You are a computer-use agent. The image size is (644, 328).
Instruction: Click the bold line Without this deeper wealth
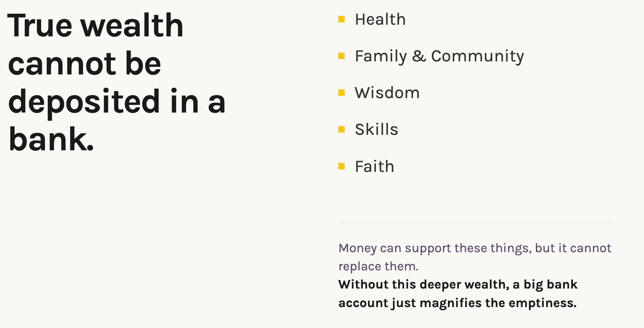(424, 284)
